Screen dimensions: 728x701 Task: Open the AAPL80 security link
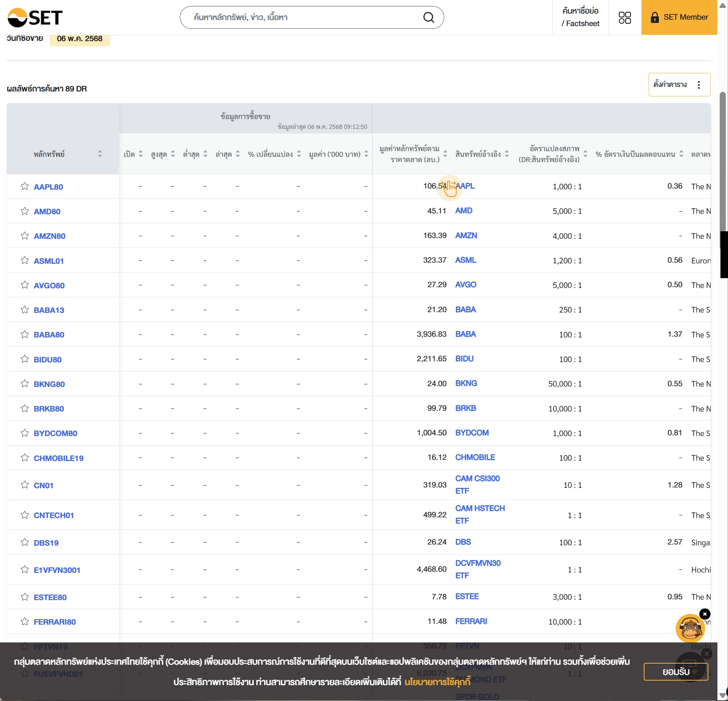48,187
